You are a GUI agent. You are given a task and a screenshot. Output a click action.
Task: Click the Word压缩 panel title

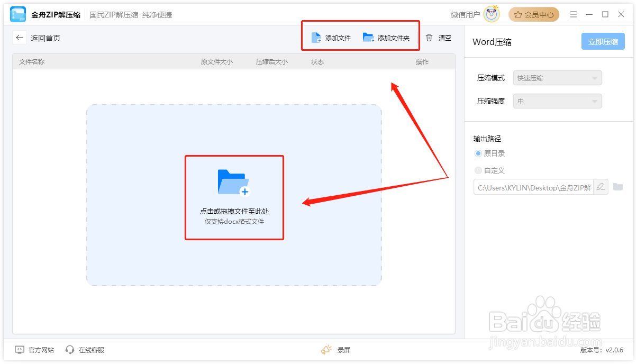(492, 42)
